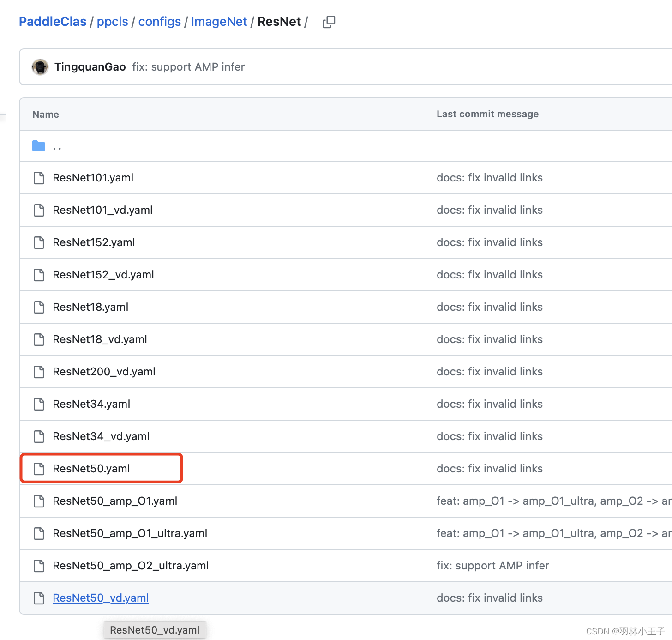Open ResNet50_amp_O1_ultra.yaml file
The height and width of the screenshot is (640, 672).
click(x=130, y=533)
